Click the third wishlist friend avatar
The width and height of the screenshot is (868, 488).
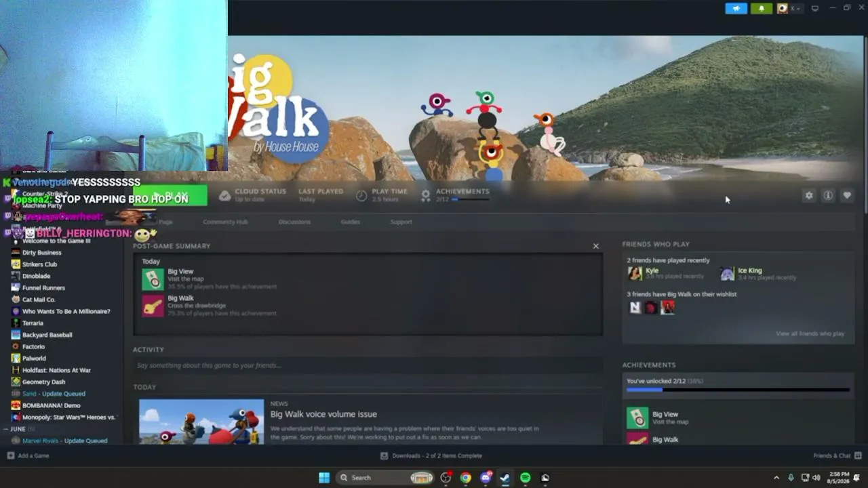[667, 307]
